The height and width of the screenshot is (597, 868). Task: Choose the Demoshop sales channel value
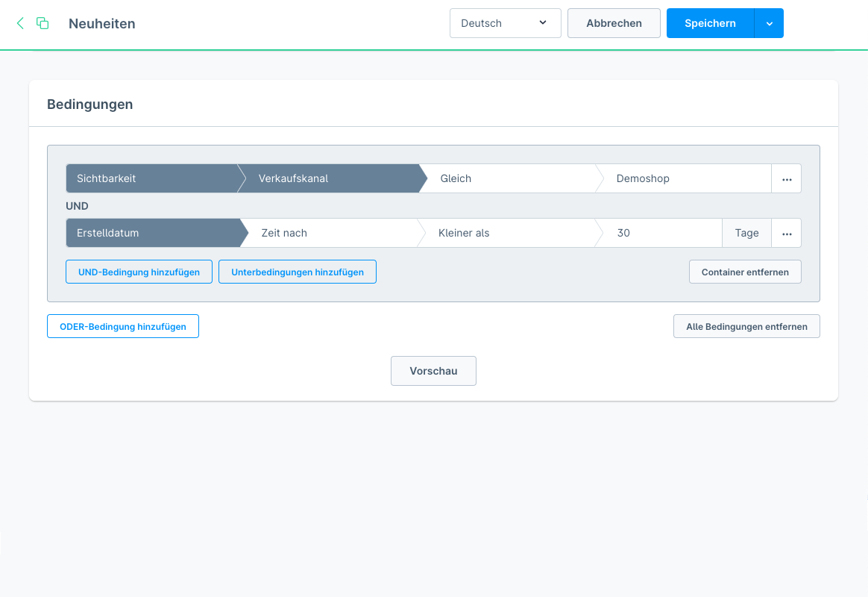point(682,179)
